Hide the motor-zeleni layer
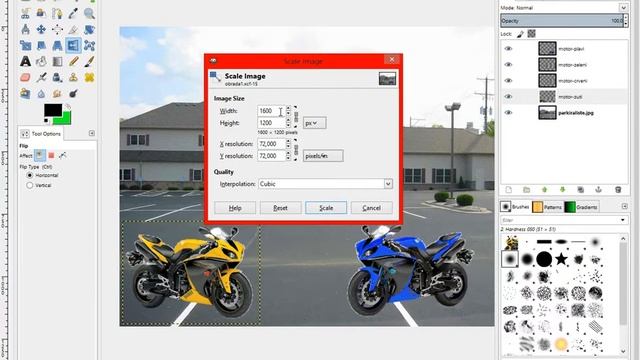The width and height of the screenshot is (640, 360). click(508, 64)
